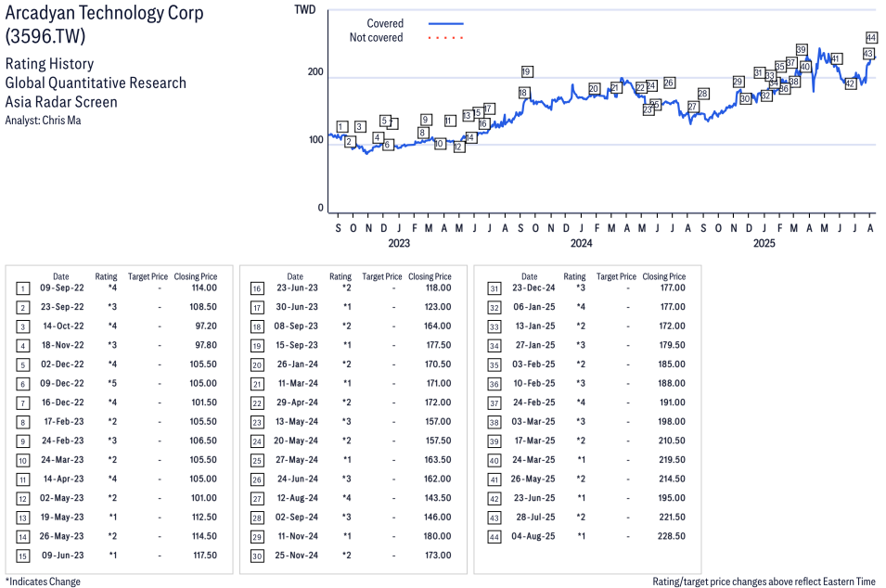The image size is (886, 588).
Task: Click the Date header in the first table
Action: (61, 276)
